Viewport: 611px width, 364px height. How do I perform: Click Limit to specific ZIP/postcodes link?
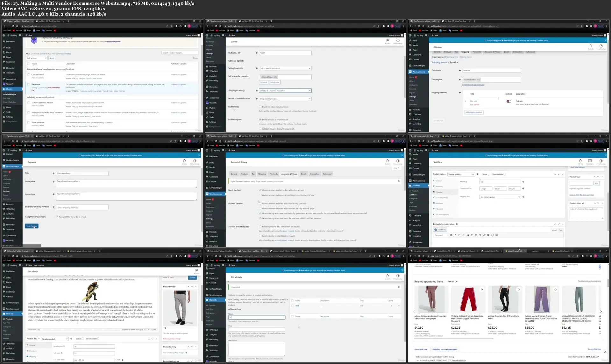(x=473, y=85)
